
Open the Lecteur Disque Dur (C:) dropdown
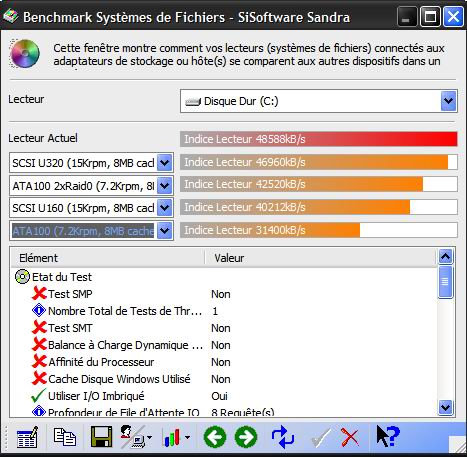448,101
